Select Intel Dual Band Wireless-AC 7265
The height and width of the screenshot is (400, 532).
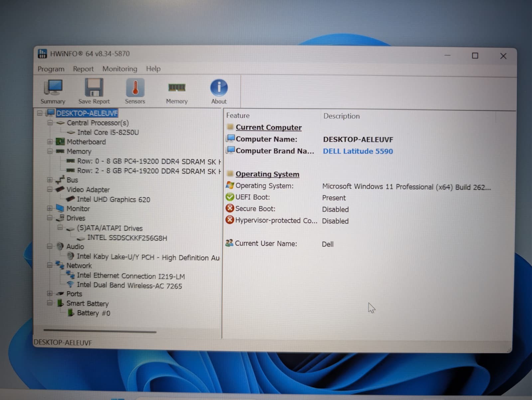click(x=129, y=285)
